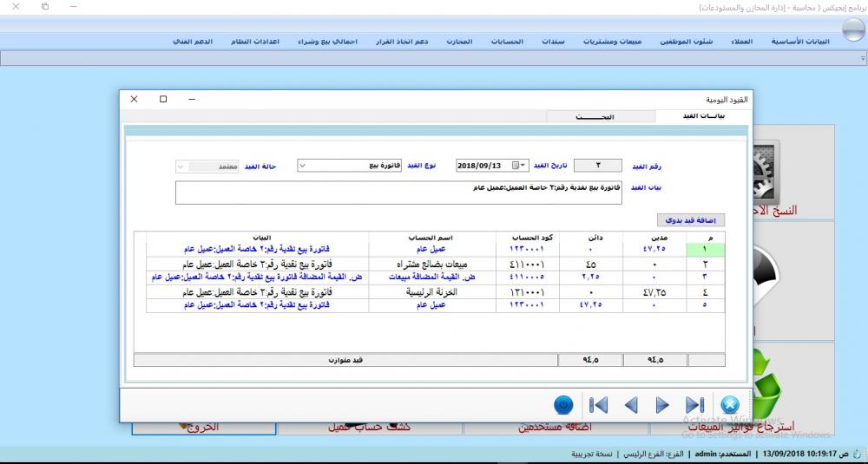Open the 'اجمالي بيع وشراء' menu

pyautogui.click(x=327, y=42)
